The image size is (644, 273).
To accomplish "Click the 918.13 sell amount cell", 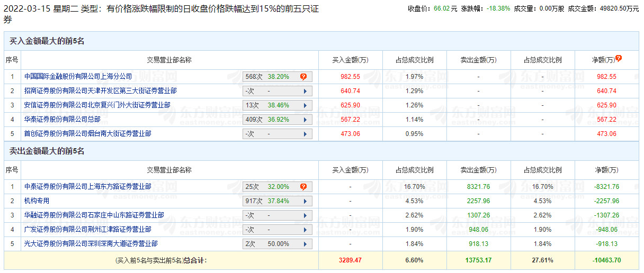I will pos(478,244).
